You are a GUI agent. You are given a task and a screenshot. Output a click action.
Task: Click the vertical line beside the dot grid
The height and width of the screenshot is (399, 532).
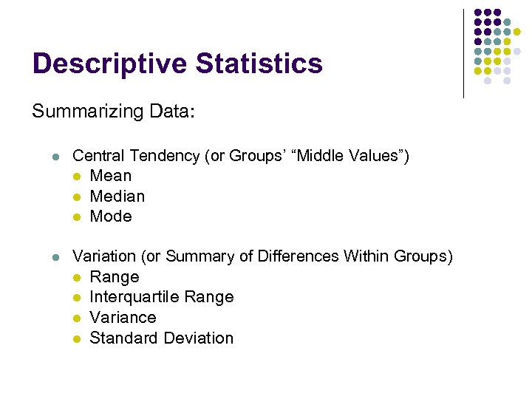click(x=463, y=53)
